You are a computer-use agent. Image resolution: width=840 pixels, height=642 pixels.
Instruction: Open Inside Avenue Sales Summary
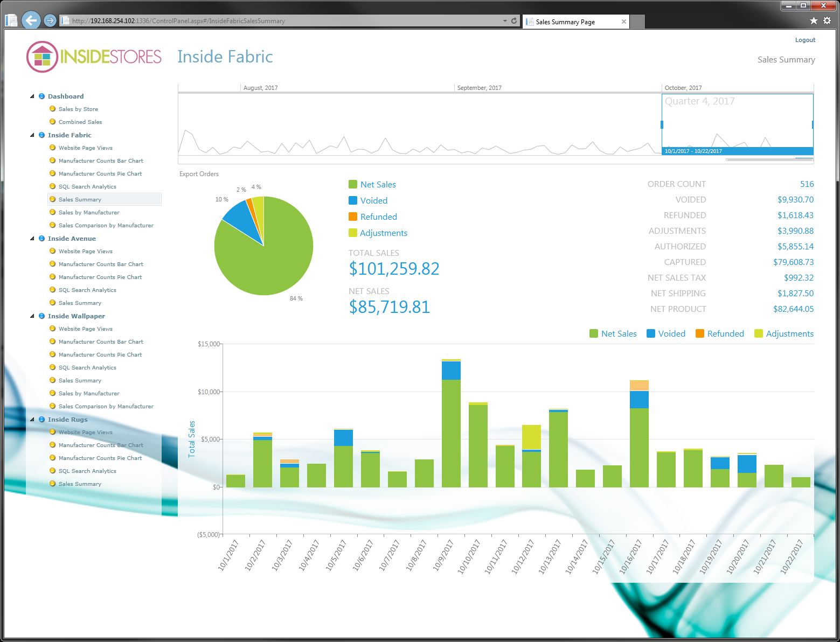(80, 303)
